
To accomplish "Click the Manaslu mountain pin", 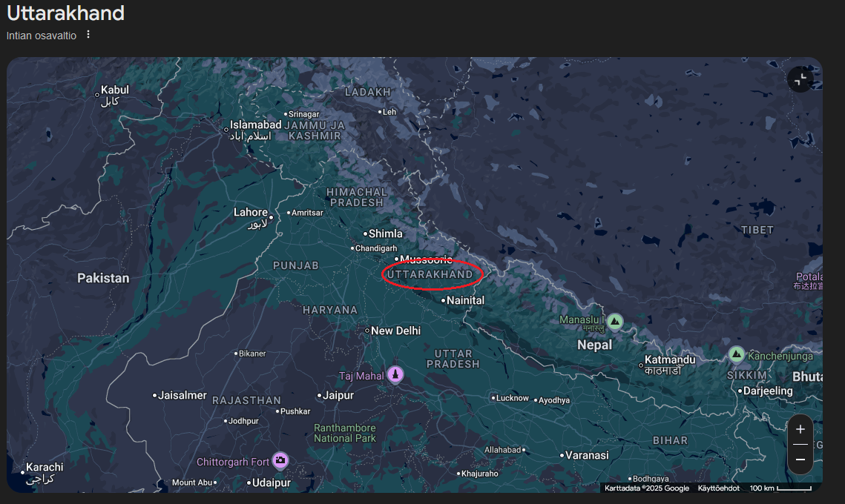I will click(x=615, y=322).
